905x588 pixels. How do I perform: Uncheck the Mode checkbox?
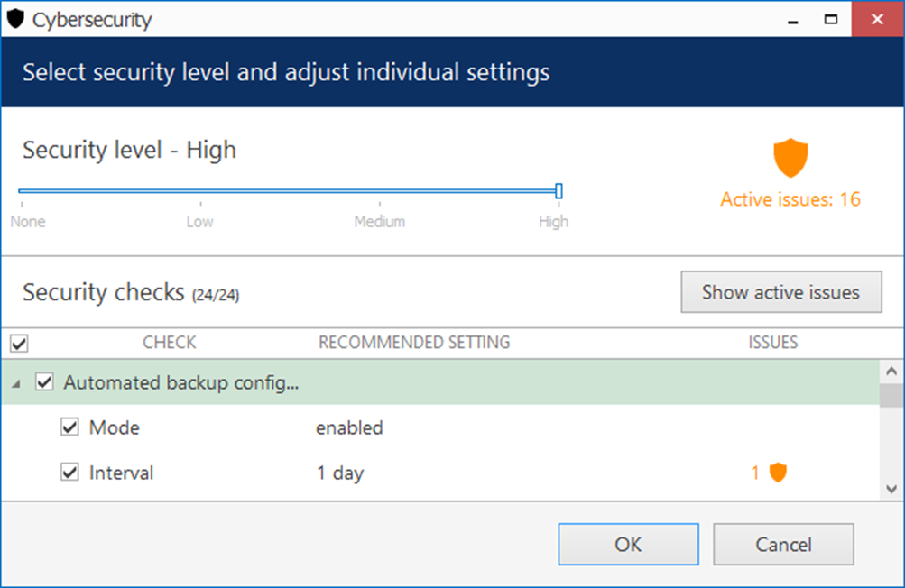tap(69, 427)
